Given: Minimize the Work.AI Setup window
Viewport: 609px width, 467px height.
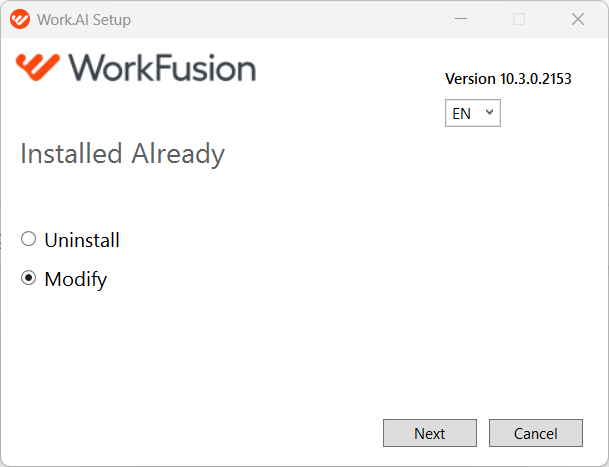Looking at the screenshot, I should coord(461,19).
